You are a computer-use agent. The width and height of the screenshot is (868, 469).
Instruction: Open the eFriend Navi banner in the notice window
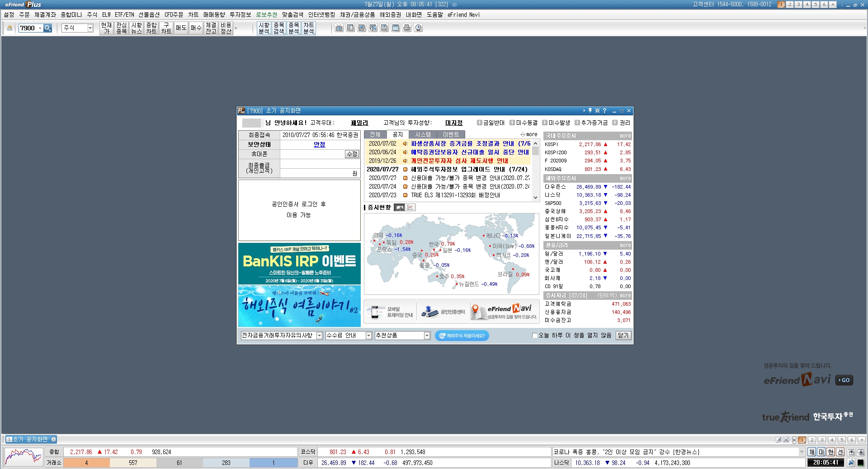(505, 312)
